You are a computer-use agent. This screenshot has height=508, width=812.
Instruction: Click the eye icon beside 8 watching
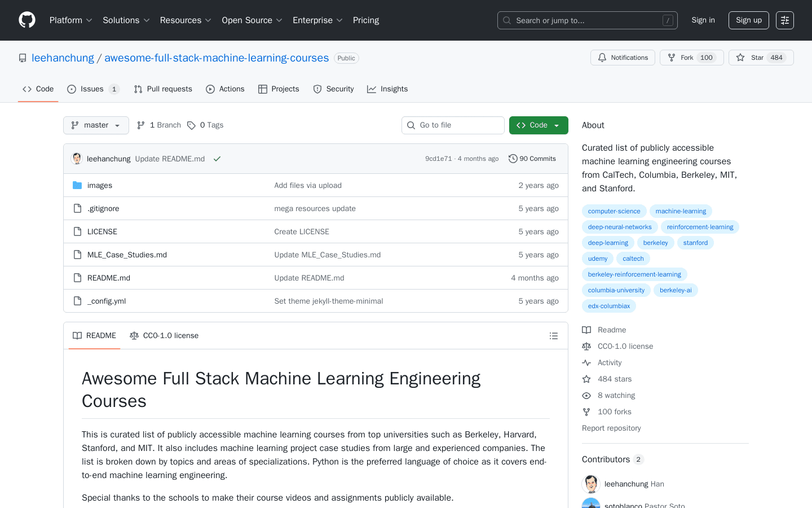coord(586,395)
